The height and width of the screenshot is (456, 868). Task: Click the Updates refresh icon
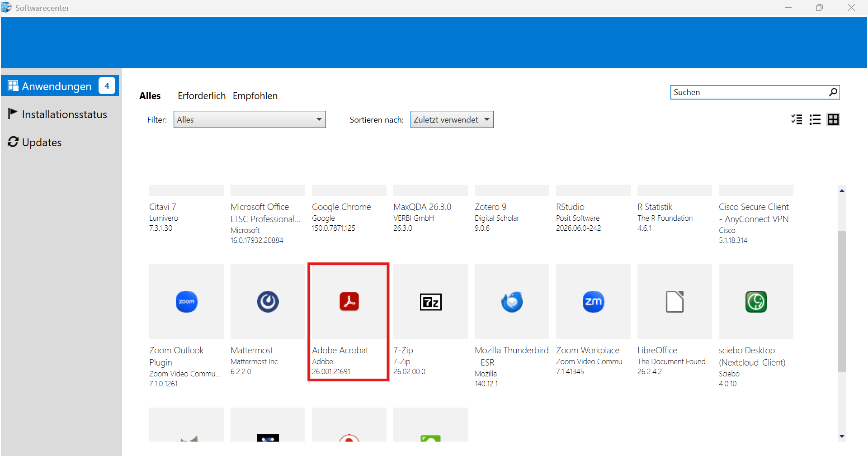(x=13, y=142)
